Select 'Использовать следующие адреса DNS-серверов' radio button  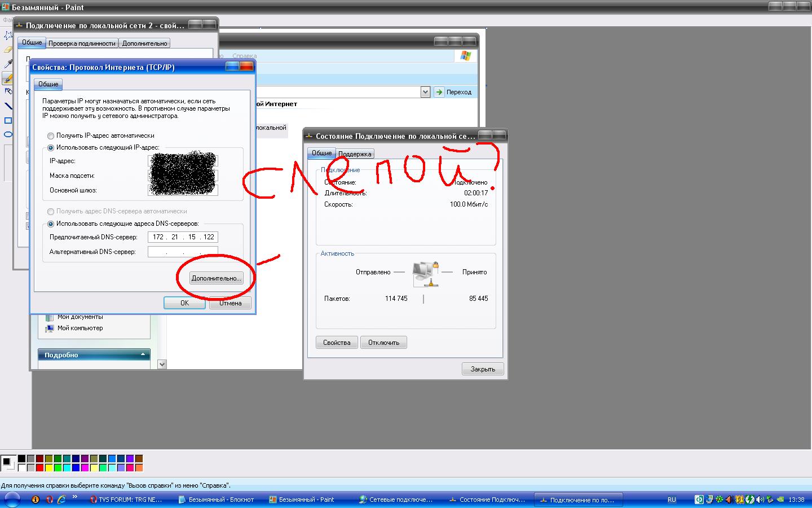51,224
